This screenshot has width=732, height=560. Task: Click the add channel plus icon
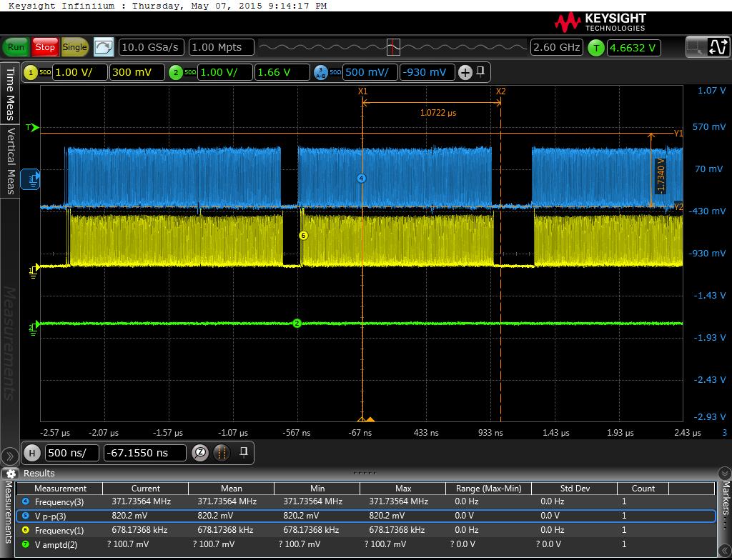click(x=465, y=72)
